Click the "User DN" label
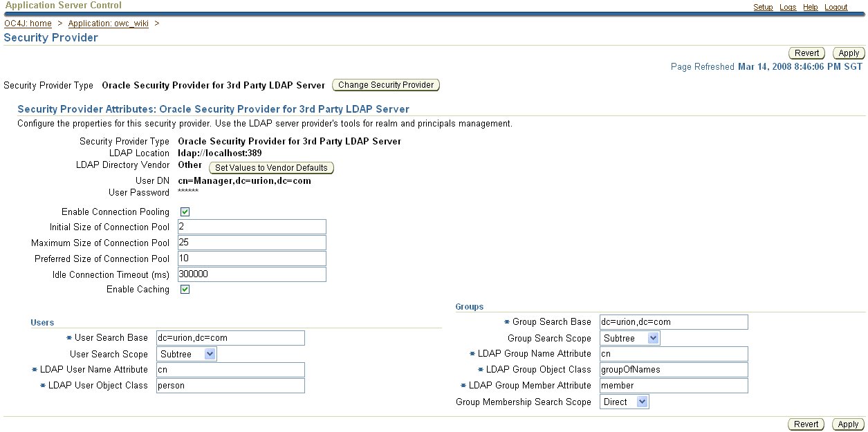Image resolution: width=868 pixels, height=432 pixels. [153, 181]
